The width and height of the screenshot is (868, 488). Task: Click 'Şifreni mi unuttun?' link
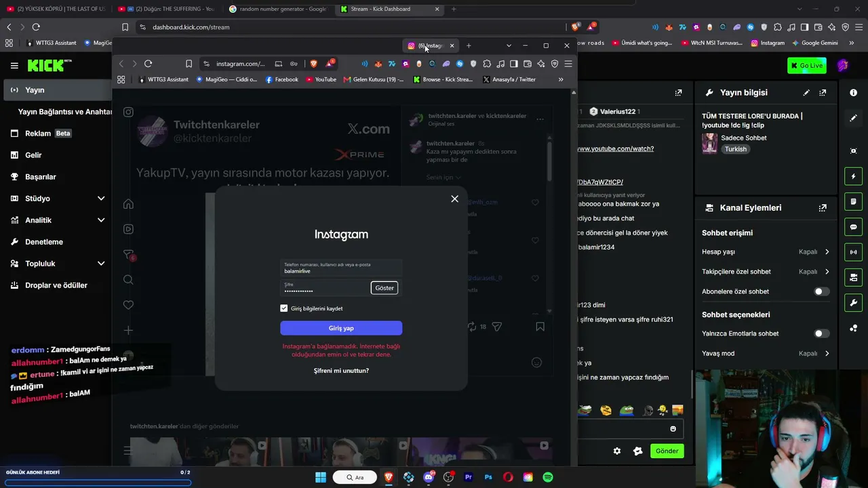341,371
